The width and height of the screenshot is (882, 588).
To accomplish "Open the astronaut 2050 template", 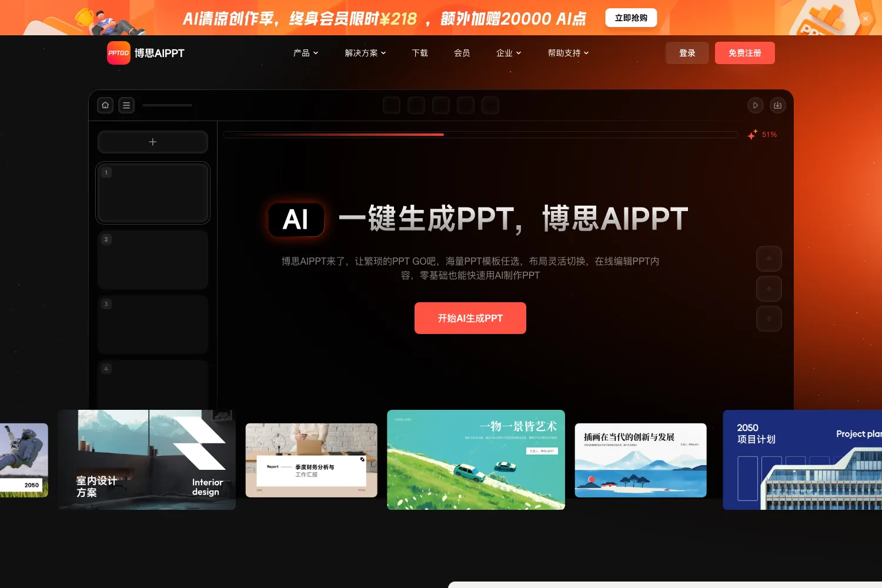I will point(24,460).
